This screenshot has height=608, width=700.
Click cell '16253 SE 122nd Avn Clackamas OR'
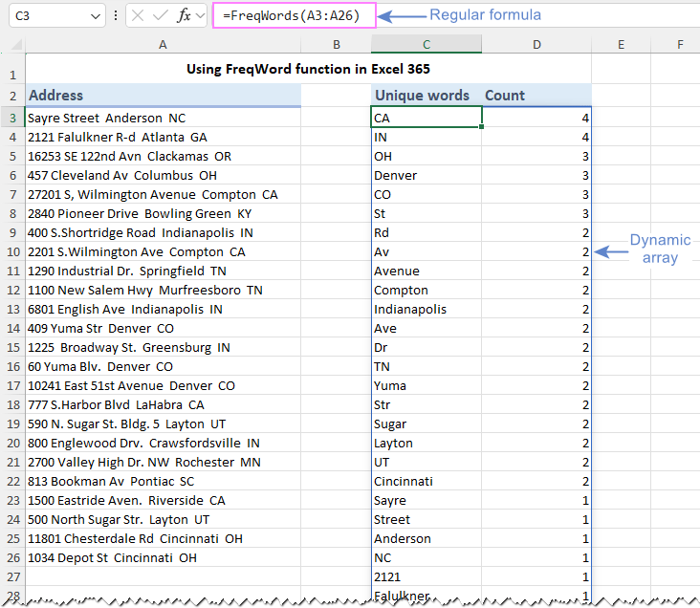[x=163, y=156]
